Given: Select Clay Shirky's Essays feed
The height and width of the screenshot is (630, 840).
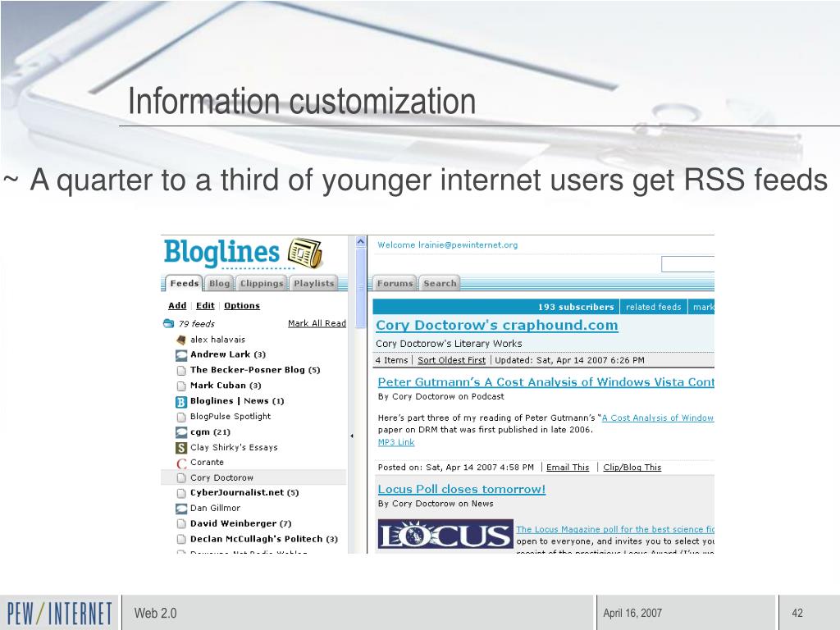Looking at the screenshot, I should coord(234,447).
